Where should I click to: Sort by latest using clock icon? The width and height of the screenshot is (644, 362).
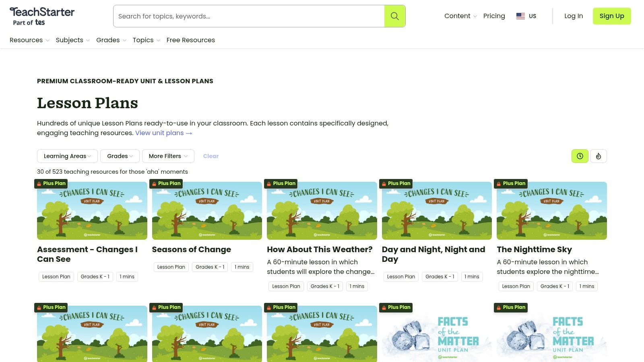click(x=580, y=156)
